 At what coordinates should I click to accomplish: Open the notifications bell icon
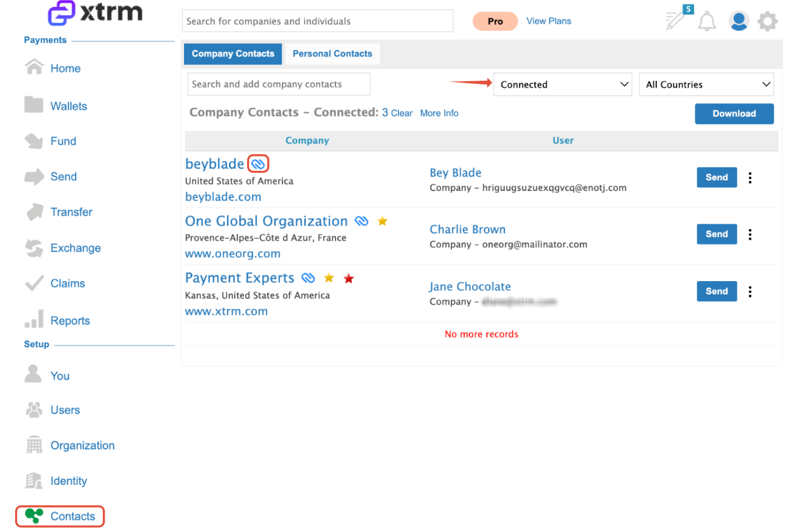pyautogui.click(x=707, y=21)
